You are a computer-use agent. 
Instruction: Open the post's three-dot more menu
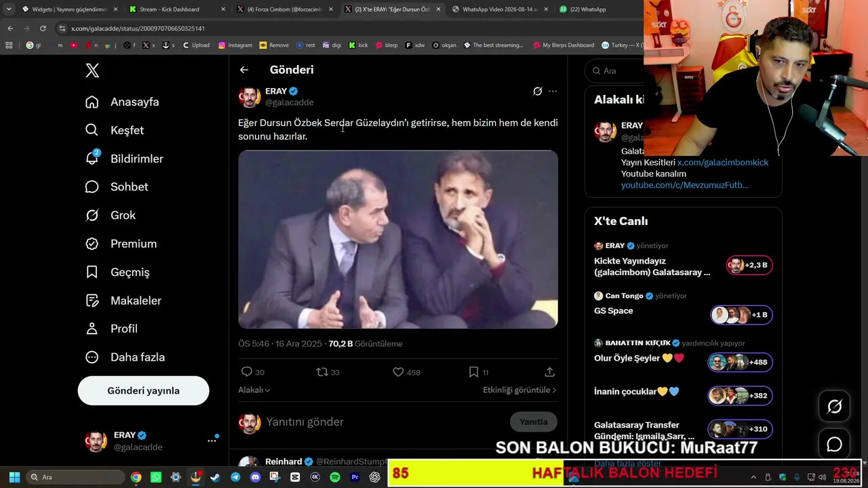tap(553, 91)
